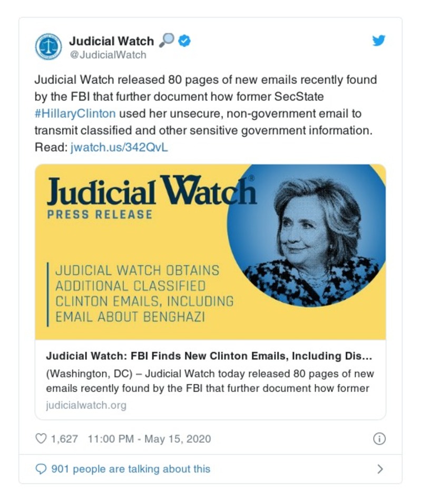Click the Judicial Watch profile avatar
The width and height of the screenshot is (421, 504).
(48, 46)
